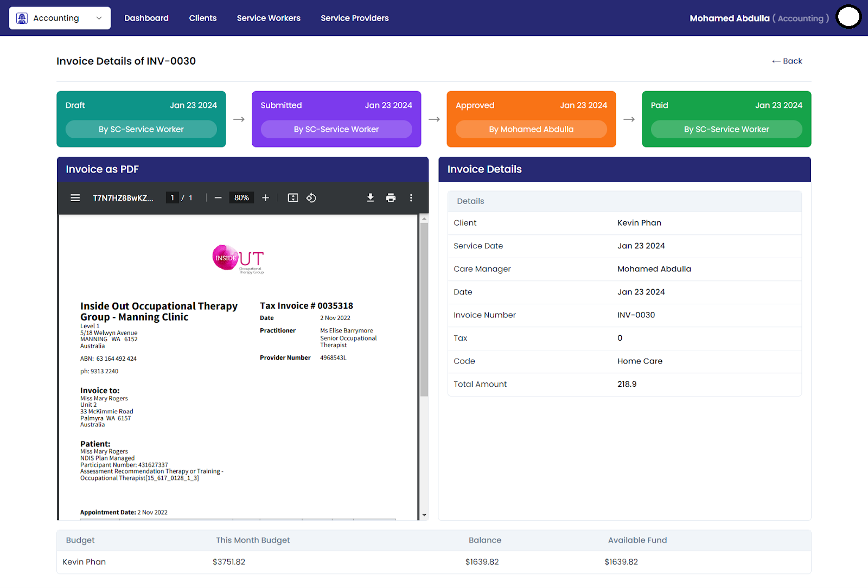868x588 pixels.
Task: Zoom out the PDF with minus icon
Action: coord(218,198)
